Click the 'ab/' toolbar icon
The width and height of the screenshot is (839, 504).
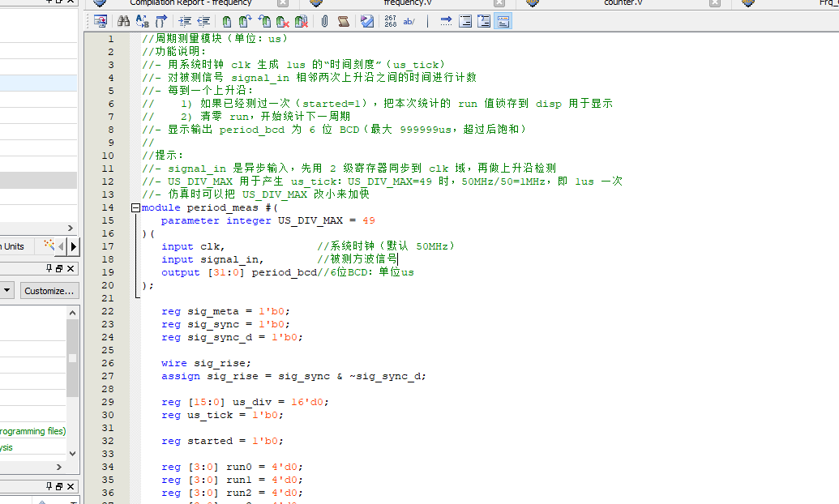point(409,21)
